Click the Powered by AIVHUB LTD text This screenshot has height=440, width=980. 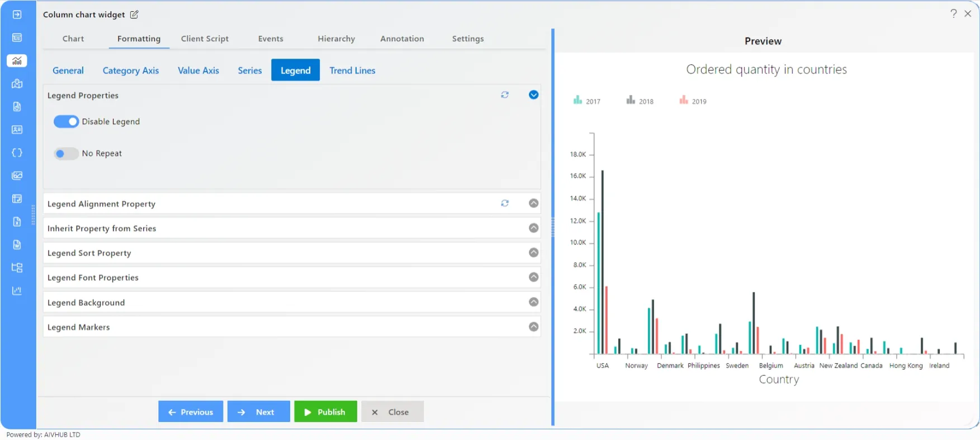(44, 435)
